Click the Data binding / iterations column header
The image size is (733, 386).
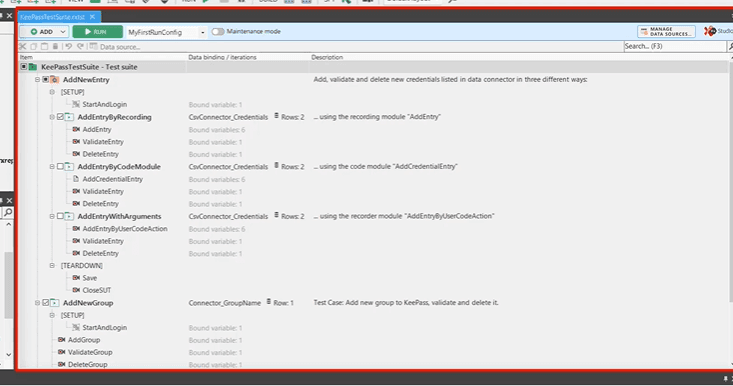[x=223, y=57]
